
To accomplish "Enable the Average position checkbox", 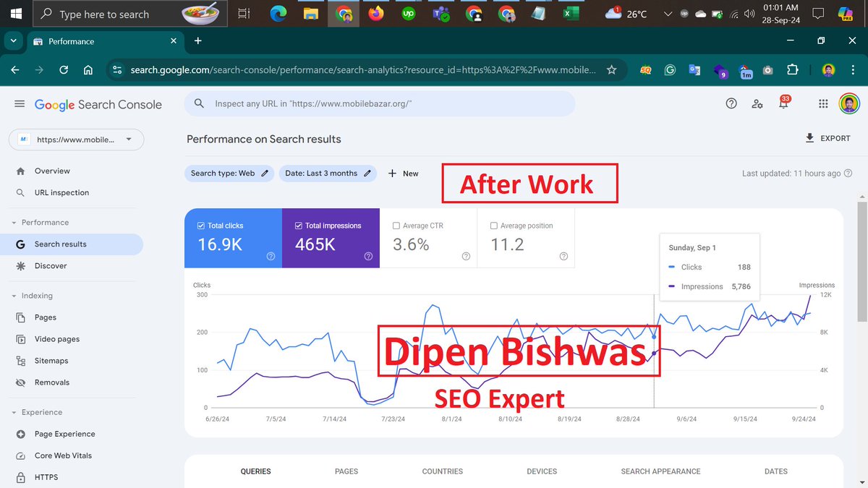I will click(x=494, y=226).
